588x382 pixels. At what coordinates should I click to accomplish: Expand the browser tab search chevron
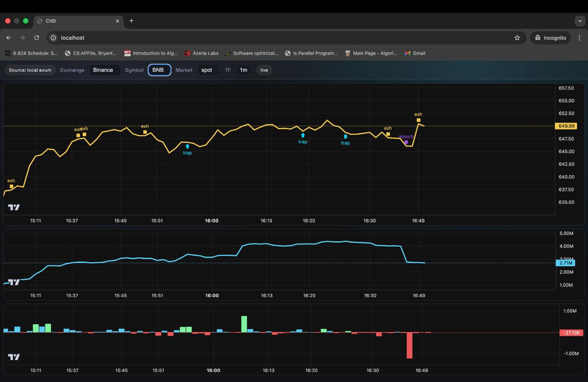click(580, 21)
